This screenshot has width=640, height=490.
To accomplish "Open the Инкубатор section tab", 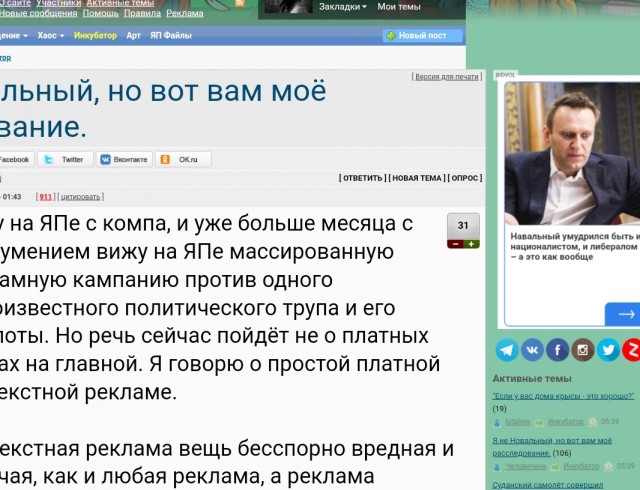I will [x=95, y=36].
